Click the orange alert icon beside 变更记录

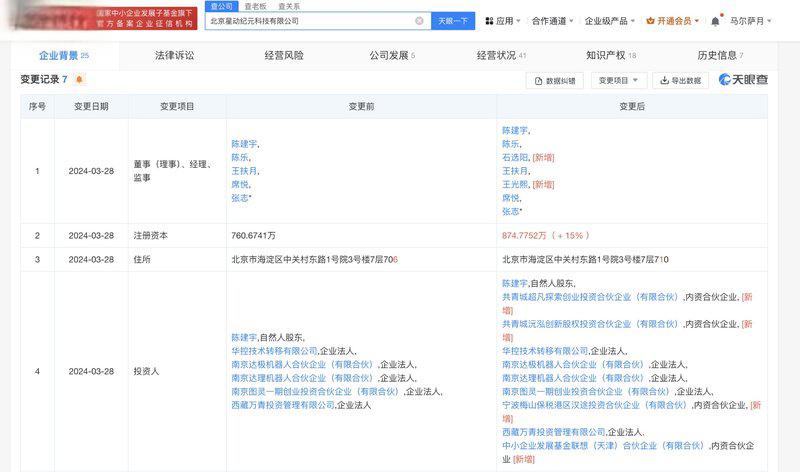[x=80, y=79]
